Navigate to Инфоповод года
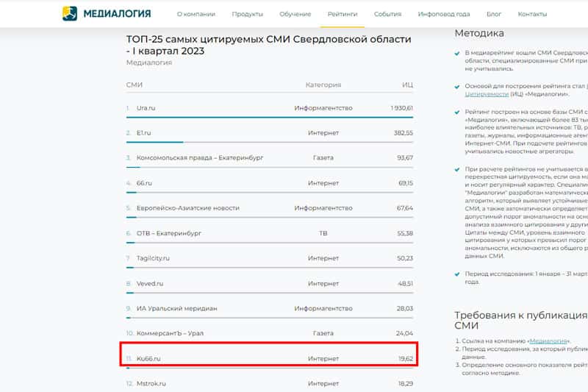This screenshot has height=392, width=588. coord(443,14)
